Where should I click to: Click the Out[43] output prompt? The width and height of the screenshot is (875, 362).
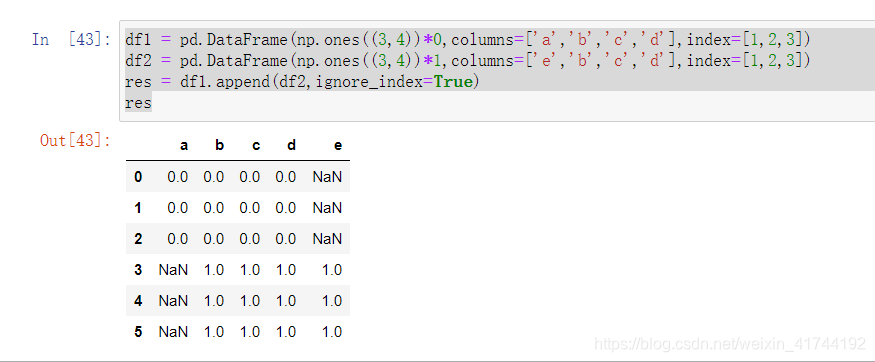pyautogui.click(x=75, y=140)
